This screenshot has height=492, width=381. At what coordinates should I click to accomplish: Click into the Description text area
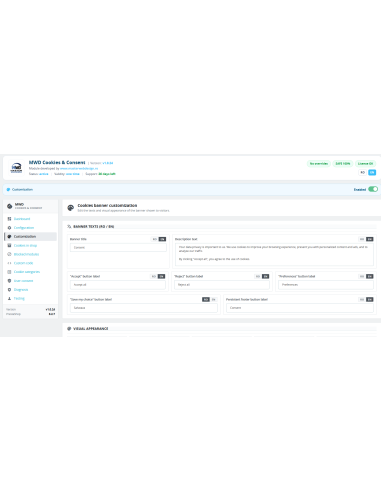pyautogui.click(x=274, y=254)
